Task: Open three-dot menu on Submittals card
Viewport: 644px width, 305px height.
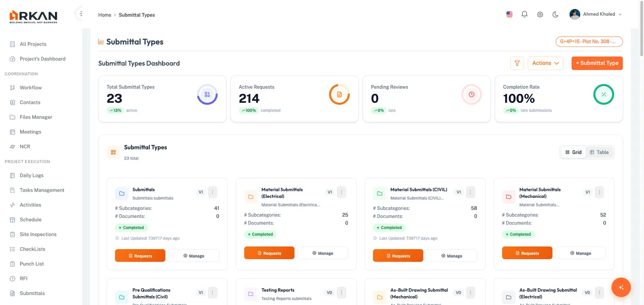Action: 212,192
